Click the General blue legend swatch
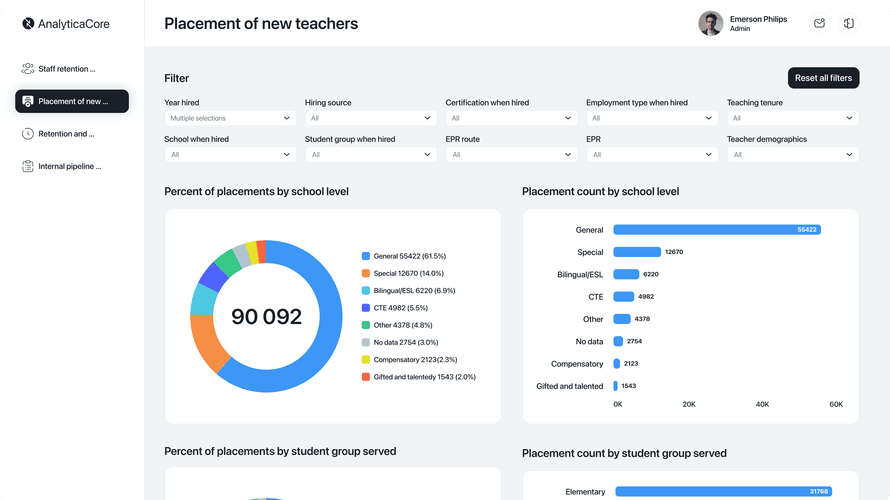Screen dimensions: 890x500 pyautogui.click(x=366, y=256)
